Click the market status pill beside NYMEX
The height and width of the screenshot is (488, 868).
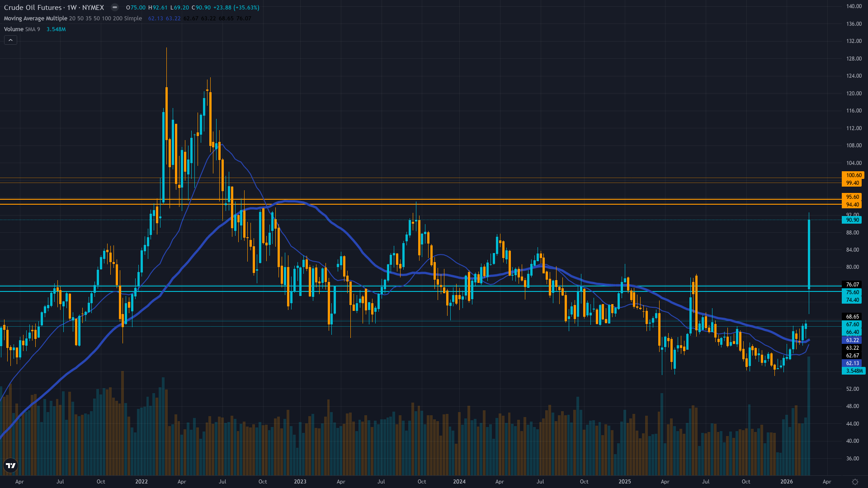pos(115,7)
